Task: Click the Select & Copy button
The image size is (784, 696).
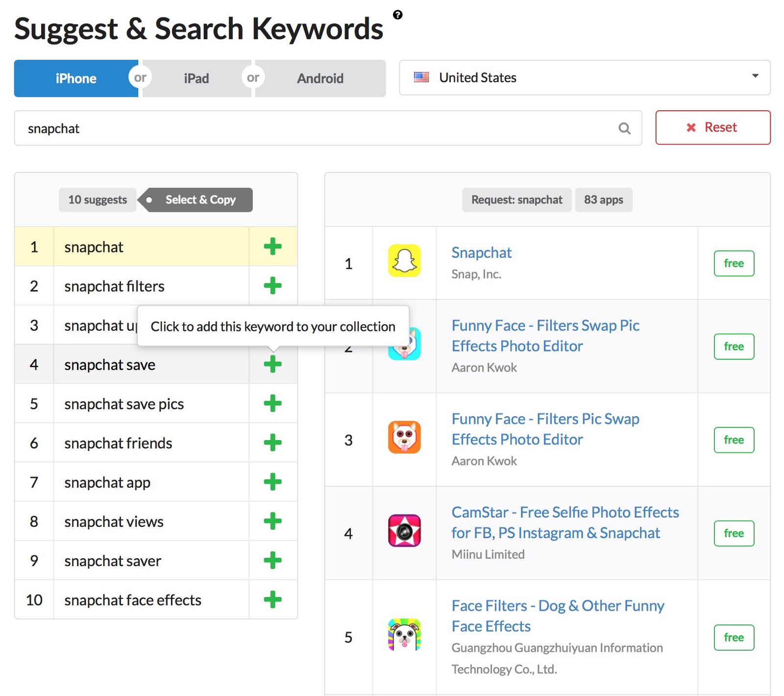Action: click(200, 200)
